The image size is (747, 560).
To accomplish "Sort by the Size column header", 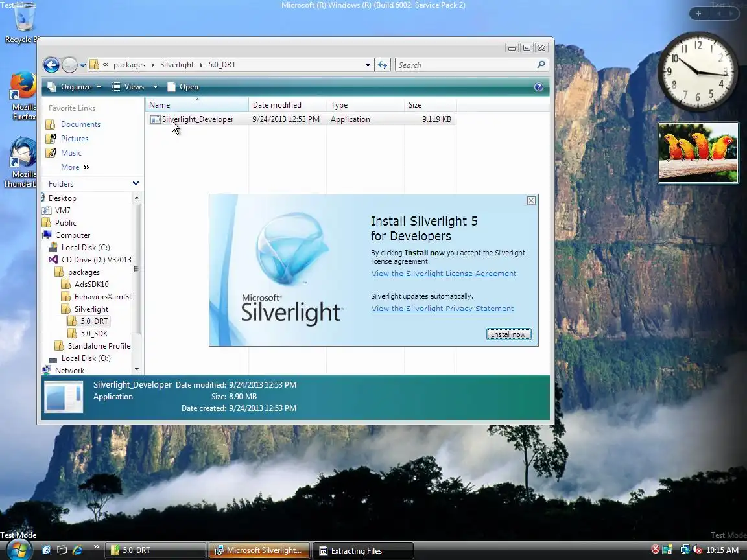I will [430, 105].
